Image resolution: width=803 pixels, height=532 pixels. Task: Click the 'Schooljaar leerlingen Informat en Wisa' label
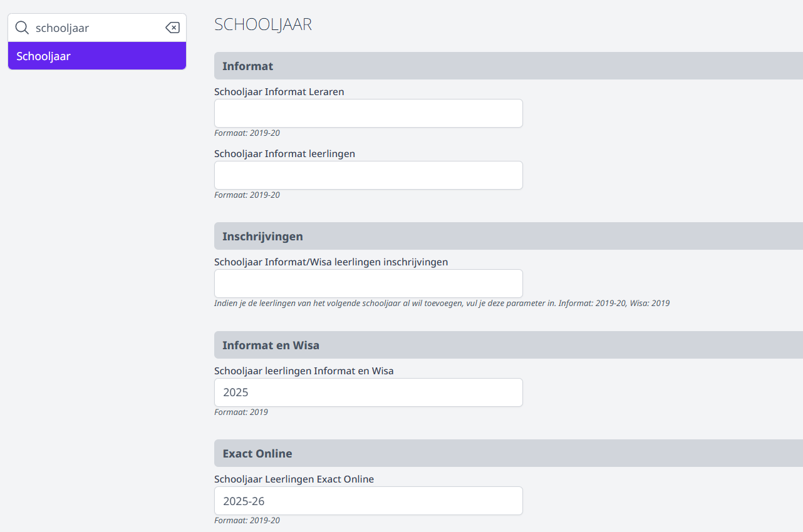304,371
